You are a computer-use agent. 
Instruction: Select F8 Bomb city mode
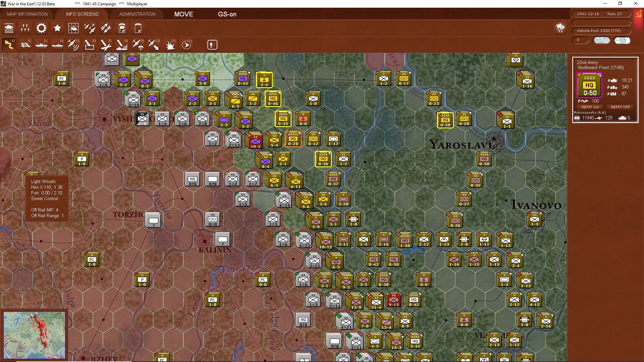tap(122, 45)
